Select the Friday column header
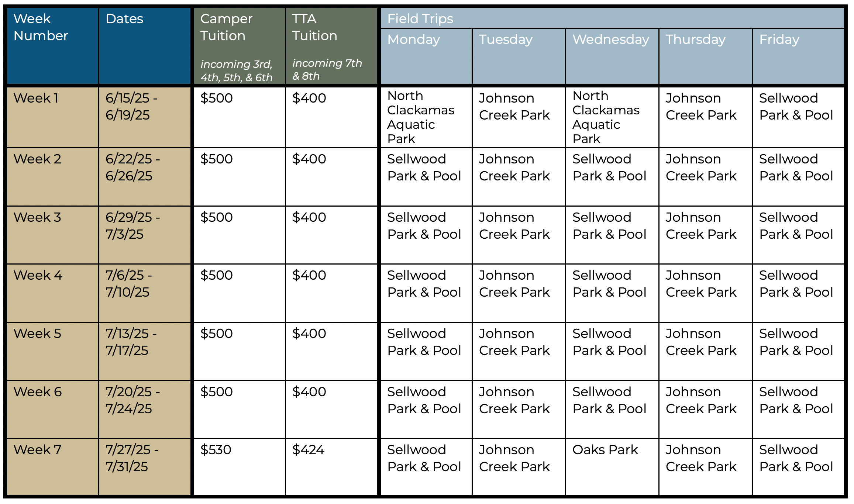 coord(798,56)
